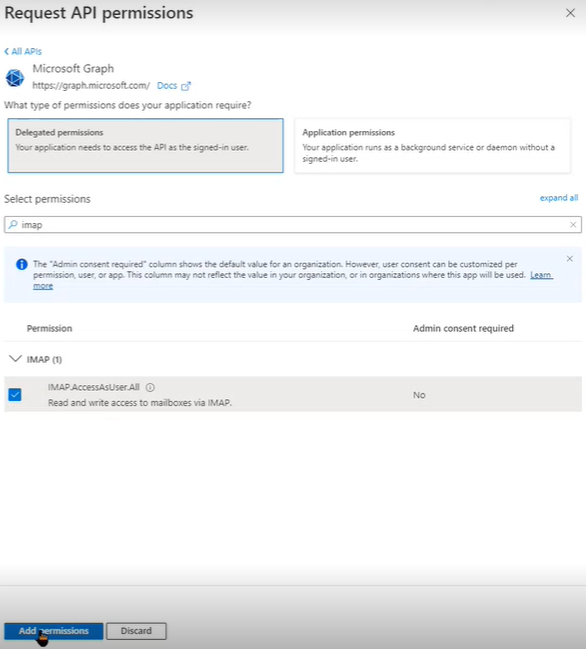The image size is (586, 649).
Task: Click the Microsoft Graph logo icon
Action: tap(15, 78)
